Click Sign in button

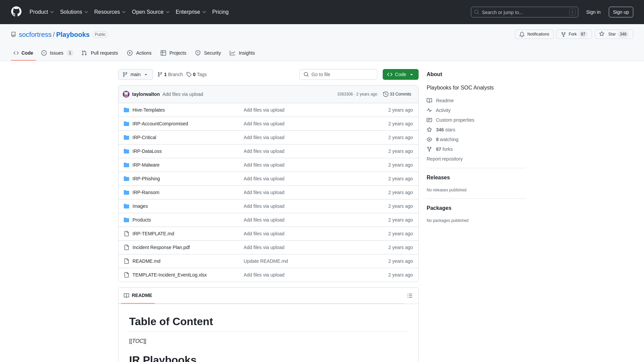[593, 12]
